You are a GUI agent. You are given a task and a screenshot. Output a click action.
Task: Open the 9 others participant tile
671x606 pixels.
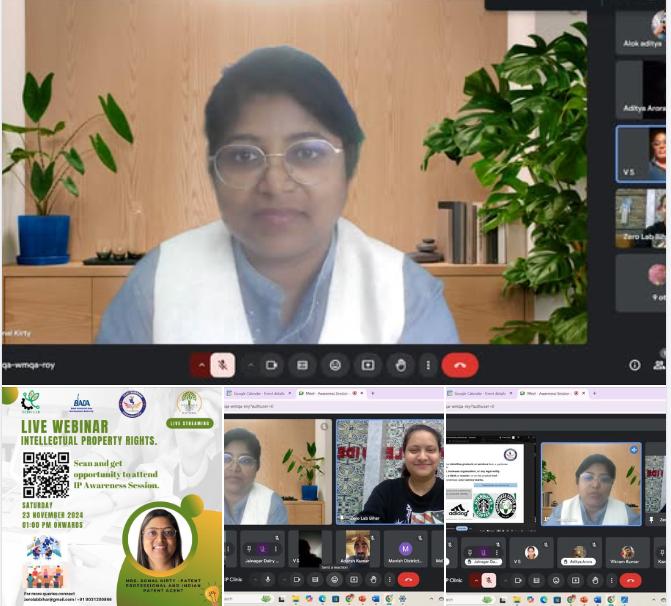coord(641,282)
